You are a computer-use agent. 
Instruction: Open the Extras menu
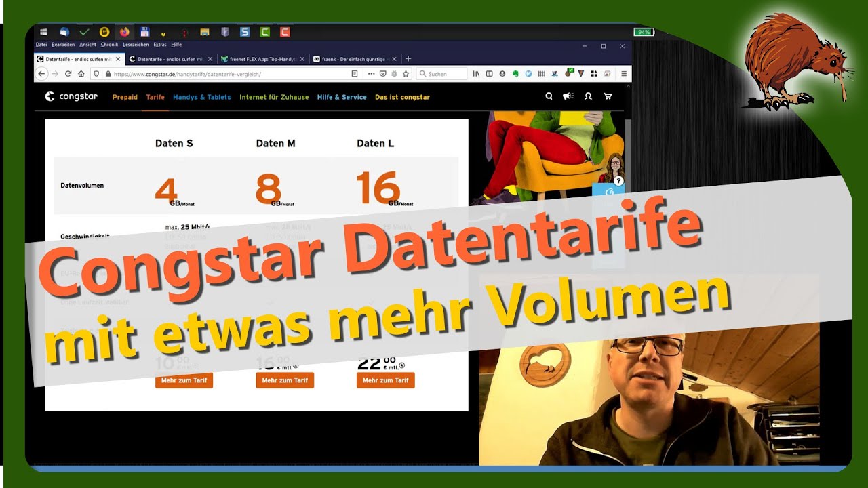pos(160,45)
